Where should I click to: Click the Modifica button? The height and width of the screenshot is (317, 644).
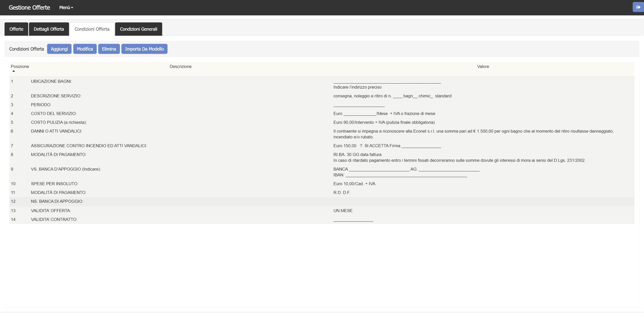(x=85, y=49)
